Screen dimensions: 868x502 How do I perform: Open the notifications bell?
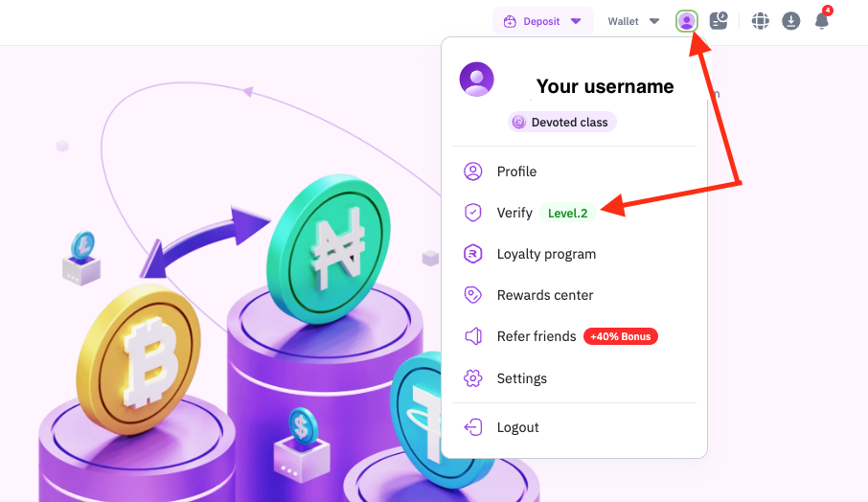pyautogui.click(x=821, y=21)
